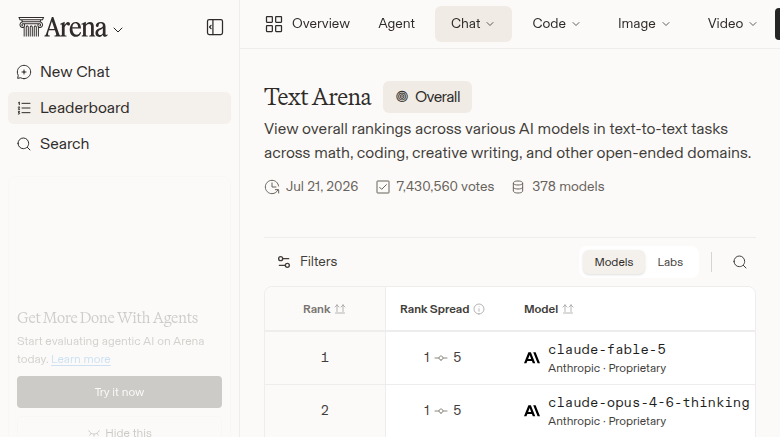
Task: Click Anthropic · Proprietary under claude-opus-4-6-thinking
Action: (607, 421)
